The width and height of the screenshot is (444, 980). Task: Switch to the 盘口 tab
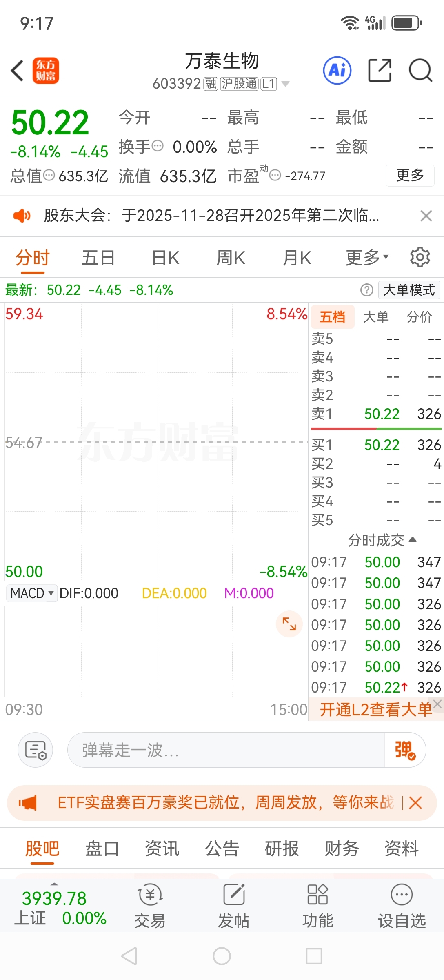pos(102,849)
